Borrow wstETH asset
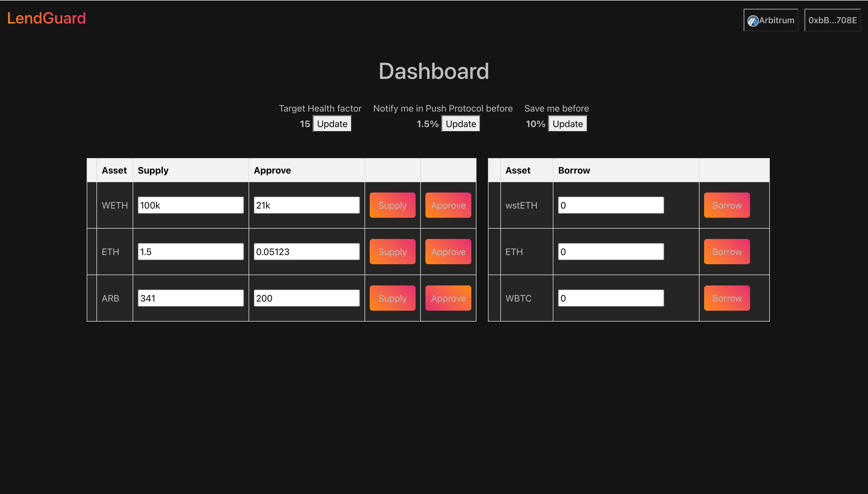Image resolution: width=868 pixels, height=494 pixels. pos(727,205)
